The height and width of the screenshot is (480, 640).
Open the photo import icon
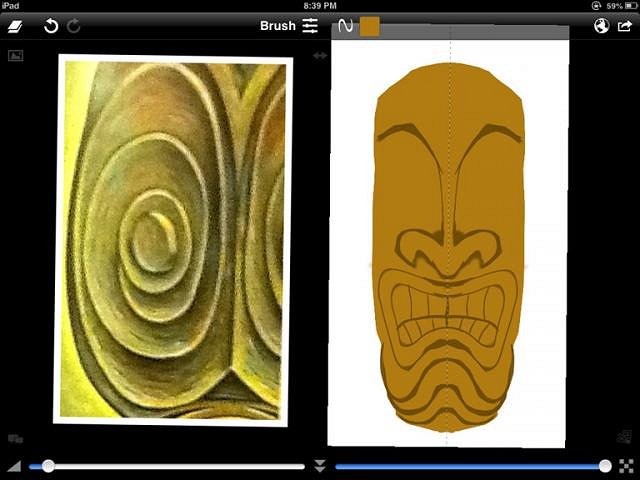coord(15,56)
